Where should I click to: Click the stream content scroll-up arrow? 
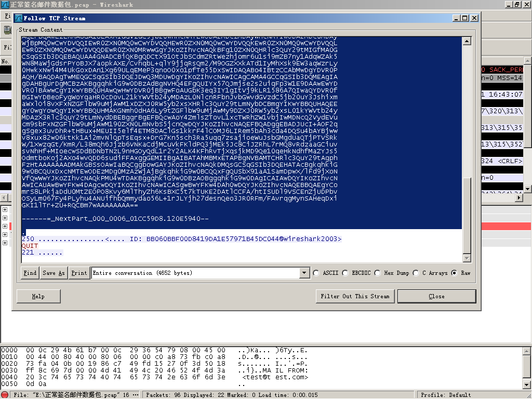click(x=467, y=41)
